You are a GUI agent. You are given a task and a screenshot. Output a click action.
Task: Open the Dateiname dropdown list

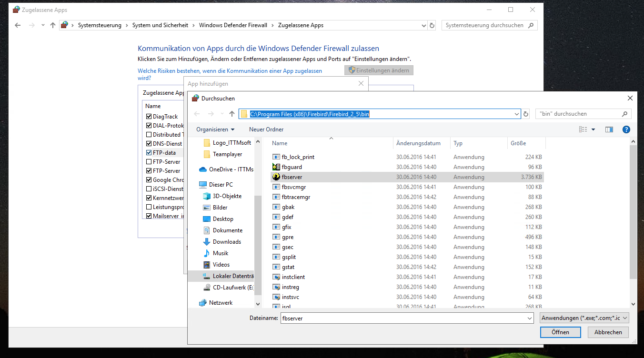[529, 318]
